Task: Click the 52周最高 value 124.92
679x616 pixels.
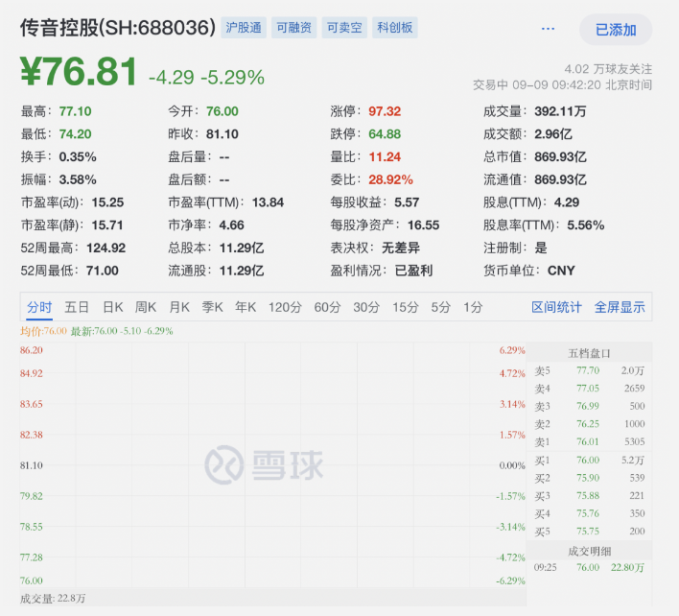Action: 106,248
